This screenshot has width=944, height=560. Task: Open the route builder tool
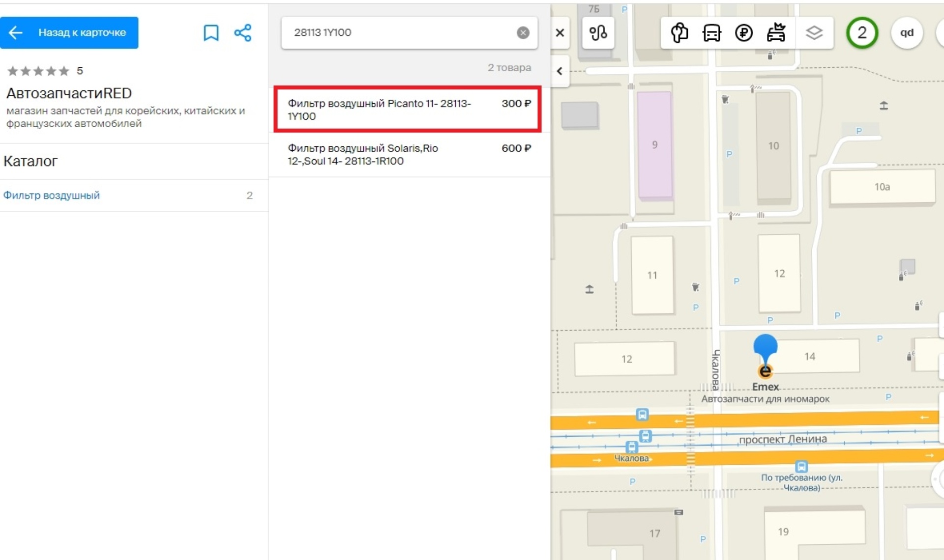598,33
